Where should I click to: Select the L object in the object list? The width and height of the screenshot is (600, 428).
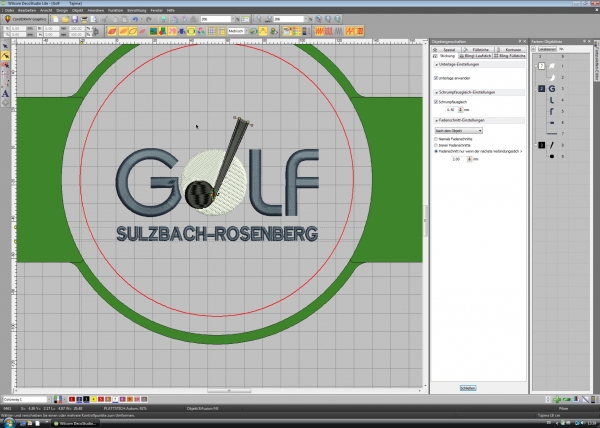point(552,100)
